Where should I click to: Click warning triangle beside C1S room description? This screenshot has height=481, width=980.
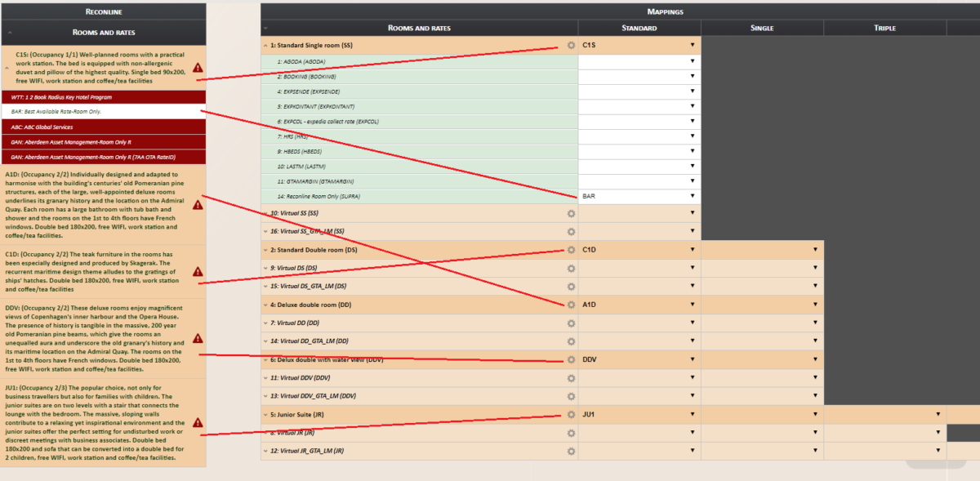pyautogui.click(x=197, y=69)
